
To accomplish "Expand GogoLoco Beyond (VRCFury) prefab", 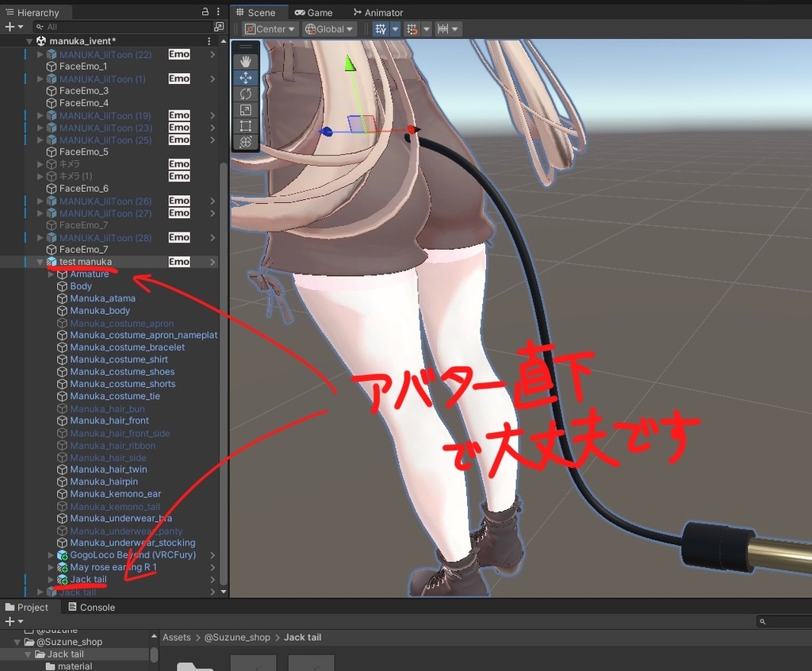I will click(51, 555).
